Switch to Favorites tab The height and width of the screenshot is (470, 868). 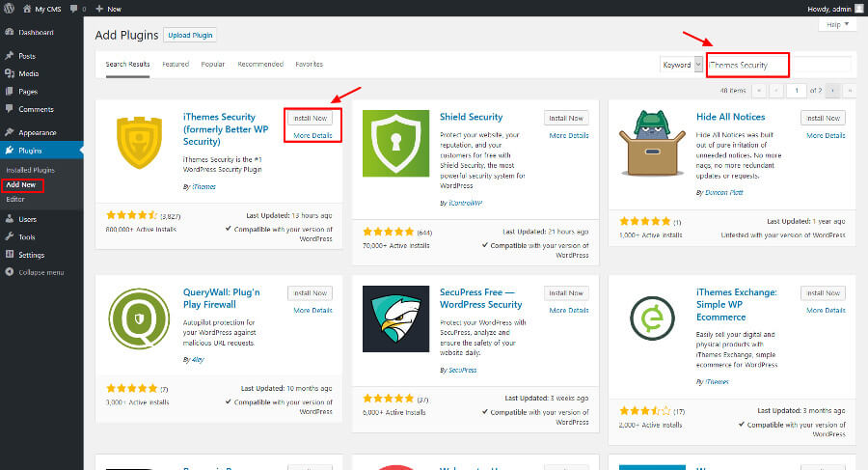309,65
